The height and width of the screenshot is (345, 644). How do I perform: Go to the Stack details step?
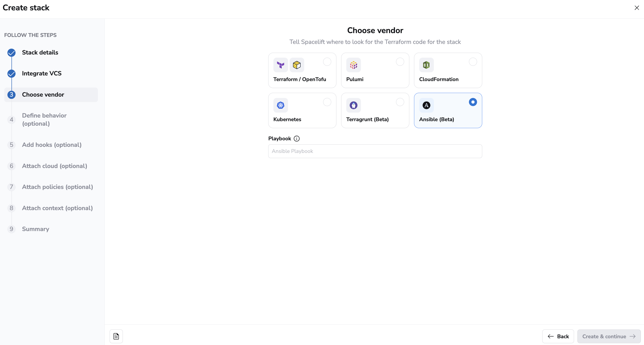[40, 52]
